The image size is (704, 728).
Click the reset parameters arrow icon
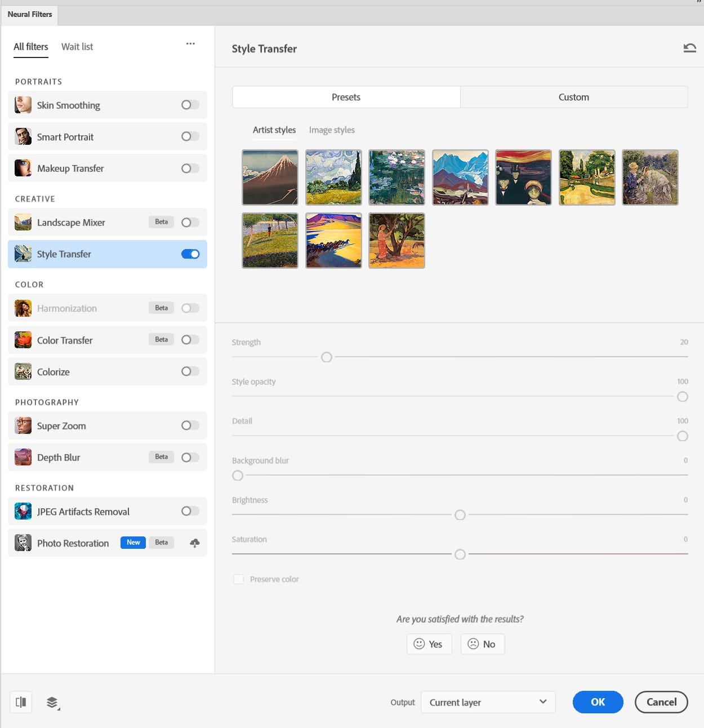point(689,48)
